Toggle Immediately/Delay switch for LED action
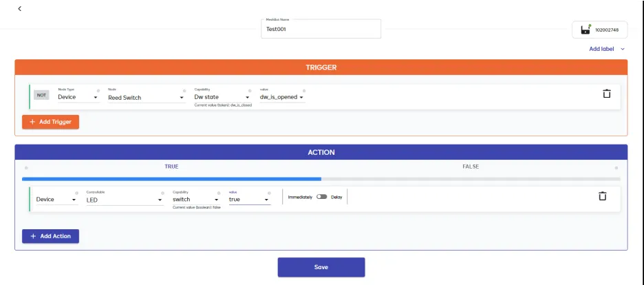The height and width of the screenshot is (285, 644). pos(321,197)
